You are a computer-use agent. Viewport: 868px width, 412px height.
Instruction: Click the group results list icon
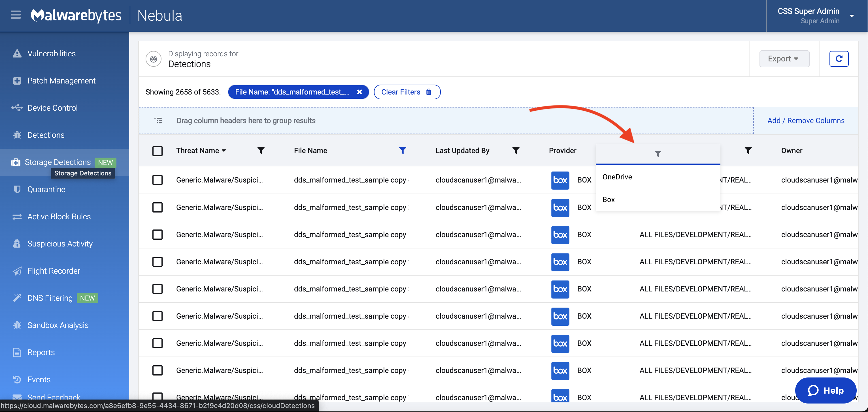(x=158, y=121)
